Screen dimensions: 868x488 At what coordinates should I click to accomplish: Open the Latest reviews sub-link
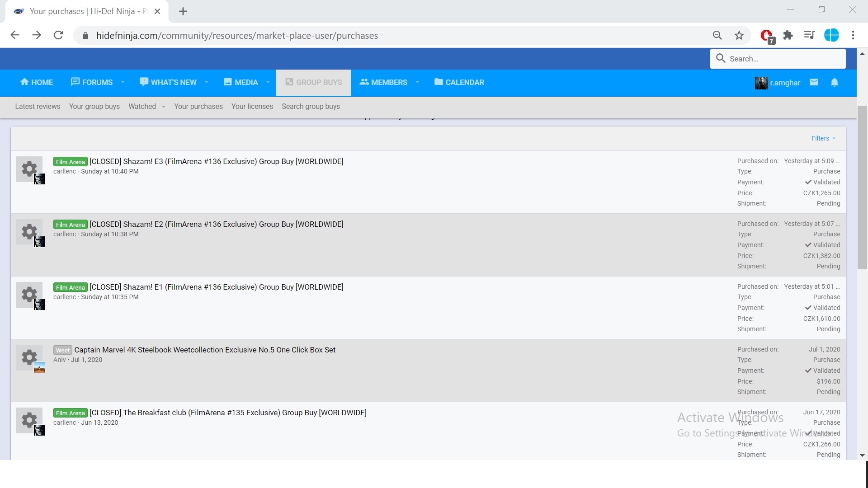coord(38,107)
